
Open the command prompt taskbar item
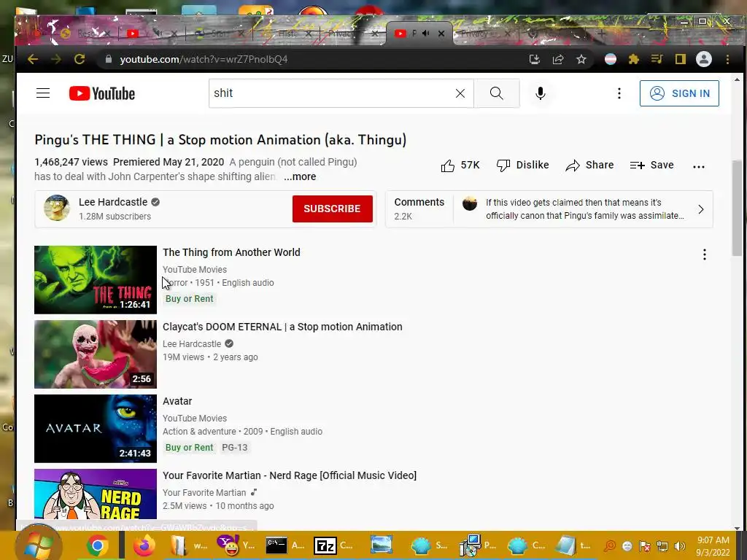pyautogui.click(x=286, y=545)
